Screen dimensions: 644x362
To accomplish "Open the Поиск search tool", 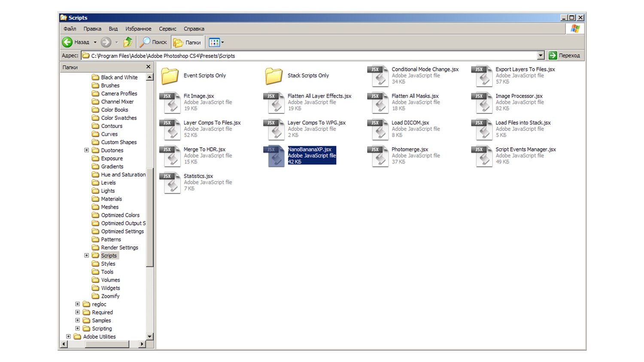I will point(153,42).
